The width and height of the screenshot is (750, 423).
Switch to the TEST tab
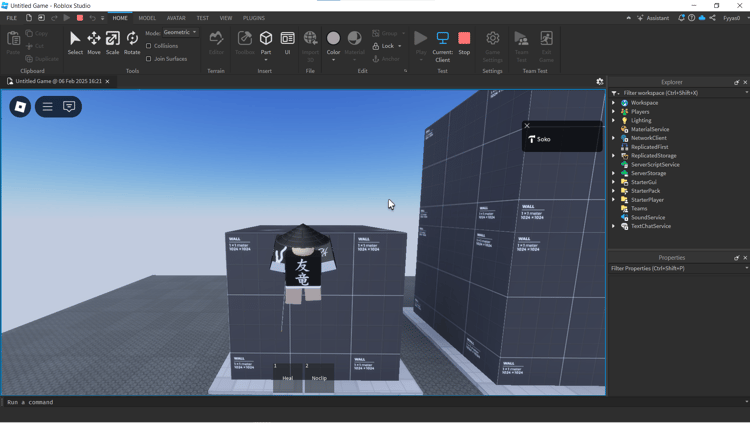[202, 18]
